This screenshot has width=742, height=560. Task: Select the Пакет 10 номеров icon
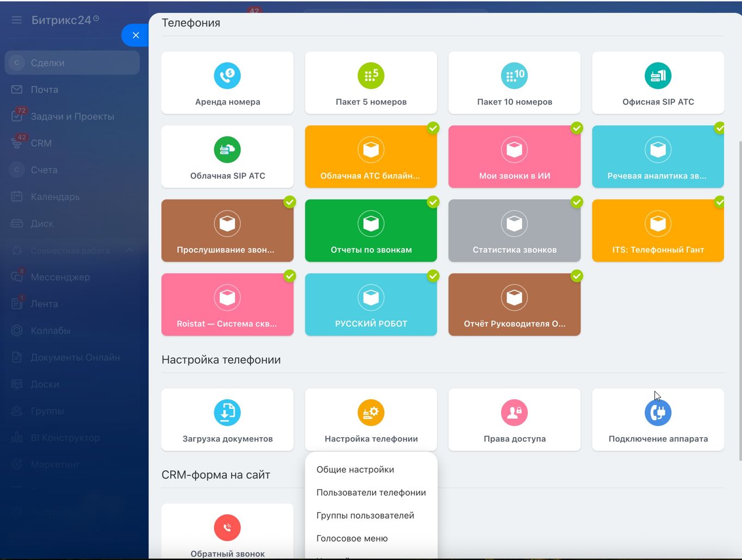pyautogui.click(x=514, y=76)
